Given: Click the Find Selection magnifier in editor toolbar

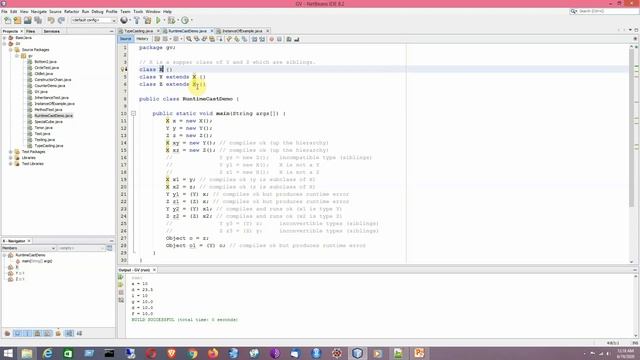Looking at the screenshot, I should click(189, 39).
